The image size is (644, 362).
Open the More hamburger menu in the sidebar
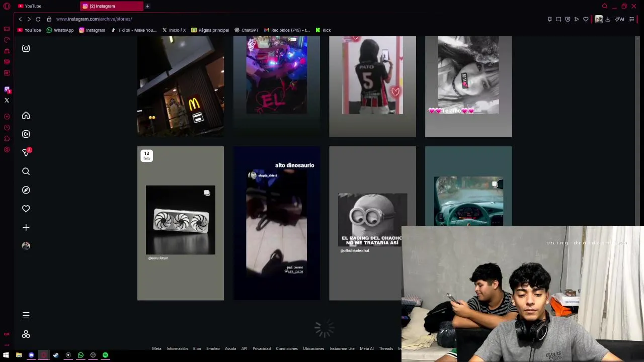(x=26, y=315)
